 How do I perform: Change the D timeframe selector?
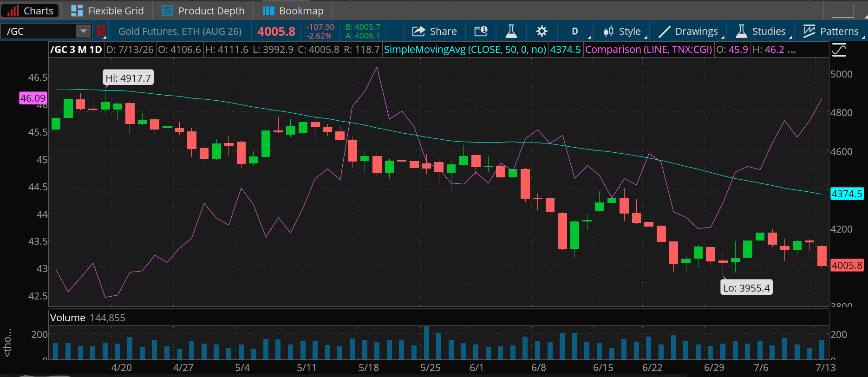pyautogui.click(x=575, y=31)
